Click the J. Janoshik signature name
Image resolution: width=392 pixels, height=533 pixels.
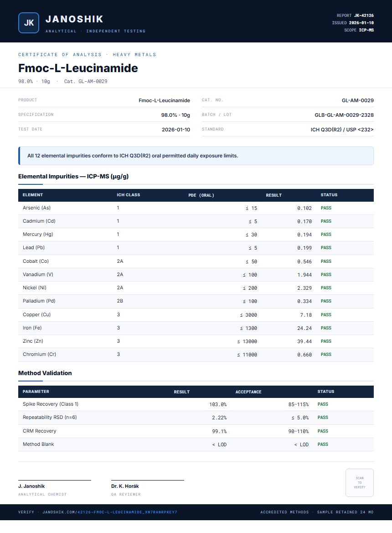click(x=31, y=486)
